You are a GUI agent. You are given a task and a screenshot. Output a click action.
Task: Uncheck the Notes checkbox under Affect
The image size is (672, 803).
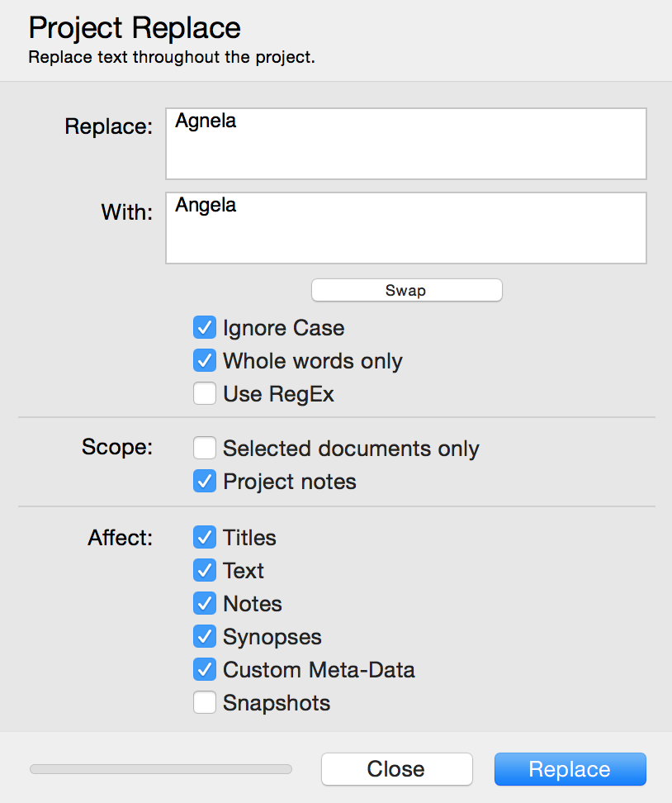(204, 603)
